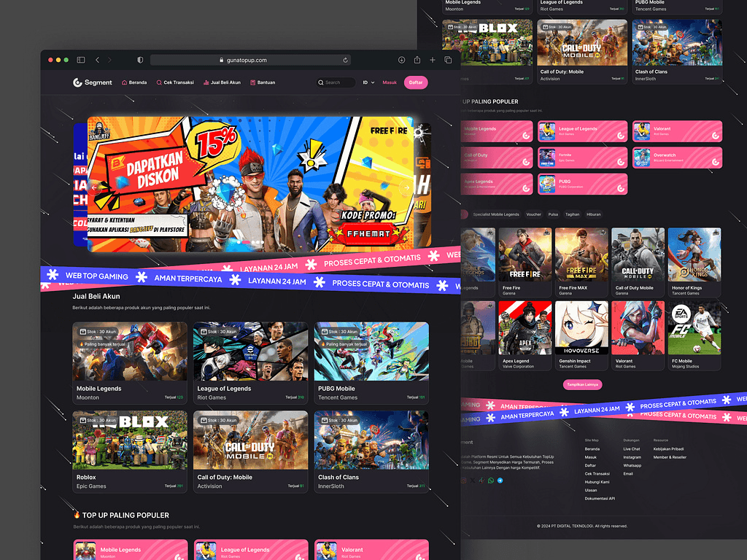Open the Free Fire discount banner

pos(251,184)
